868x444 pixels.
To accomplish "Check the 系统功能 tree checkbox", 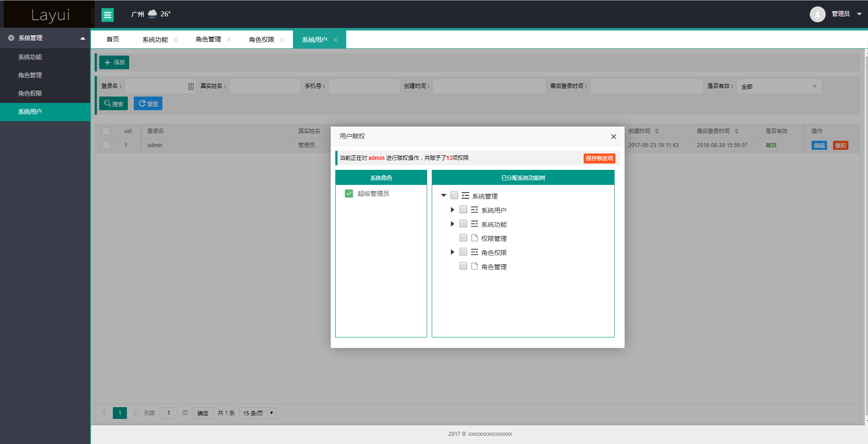I will [463, 224].
